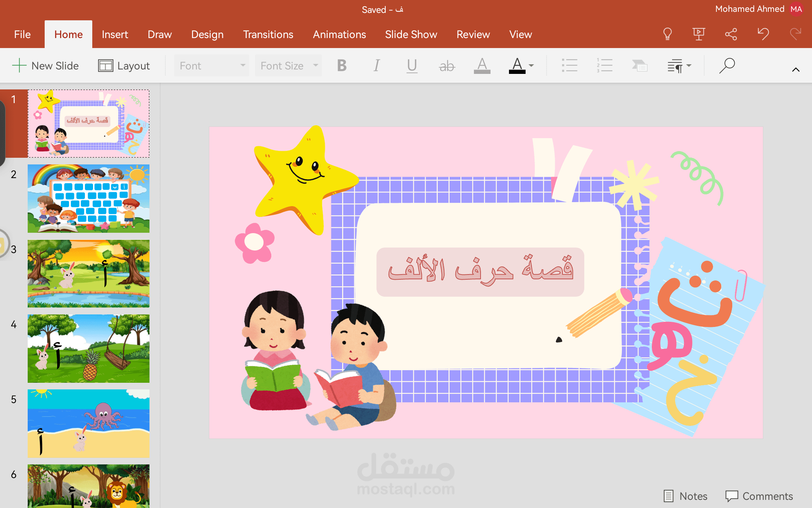812x508 pixels.
Task: Start presentation from the slideshow icon
Action: pyautogui.click(x=699, y=34)
